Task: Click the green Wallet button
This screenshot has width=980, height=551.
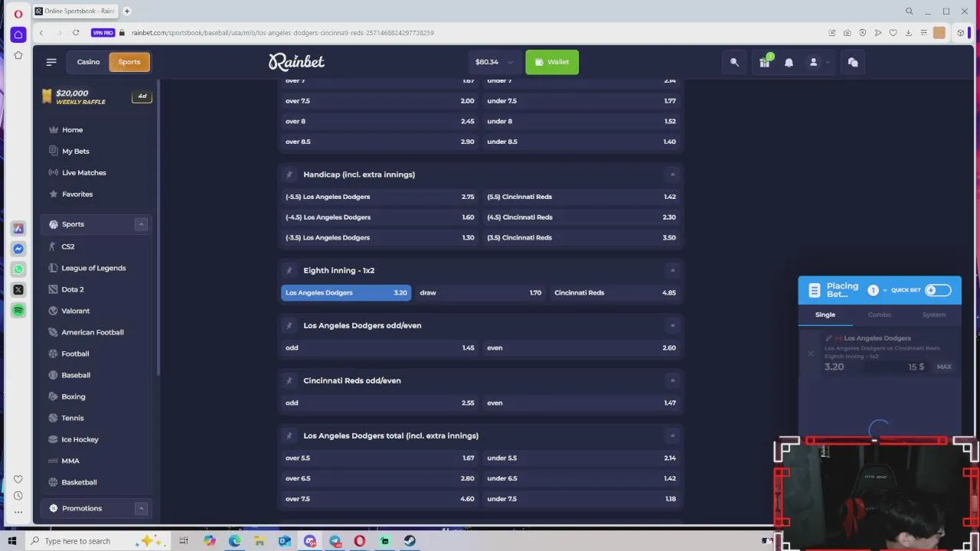Action: click(552, 62)
